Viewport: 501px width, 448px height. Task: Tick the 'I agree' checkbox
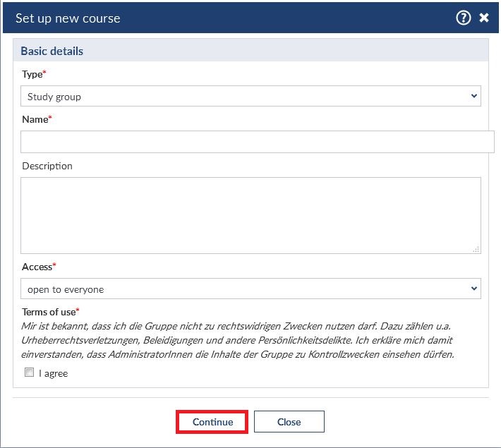point(30,373)
